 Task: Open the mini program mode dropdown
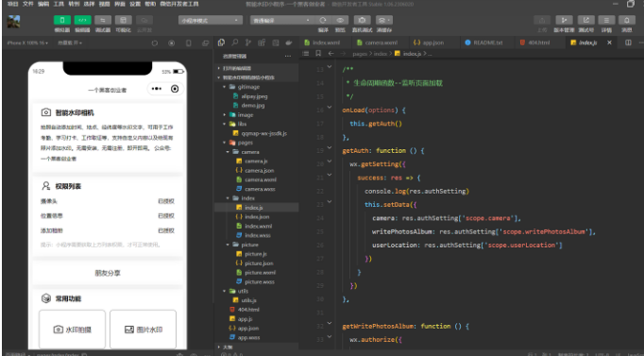point(211,20)
